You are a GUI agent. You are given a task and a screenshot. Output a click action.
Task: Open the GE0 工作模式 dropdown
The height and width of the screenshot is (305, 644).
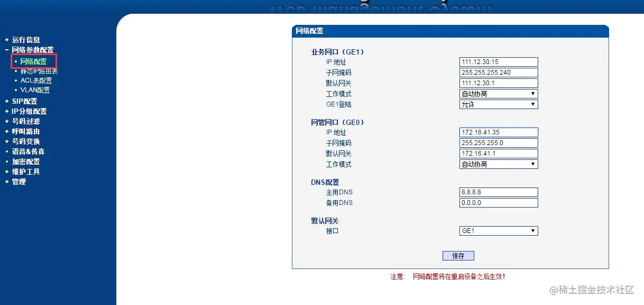point(498,164)
